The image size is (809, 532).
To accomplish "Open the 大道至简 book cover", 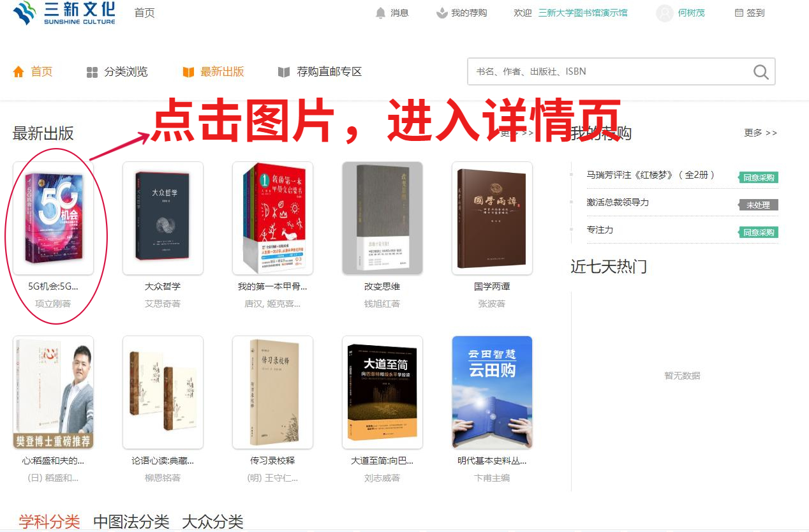I will 382,392.
